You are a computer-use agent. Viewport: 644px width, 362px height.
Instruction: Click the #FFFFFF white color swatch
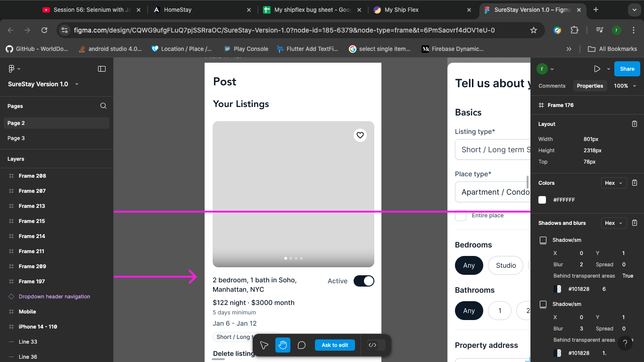coord(542,200)
